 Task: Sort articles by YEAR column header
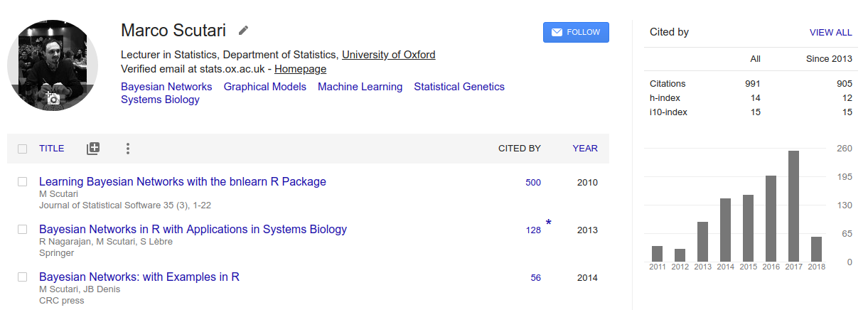pyautogui.click(x=585, y=149)
